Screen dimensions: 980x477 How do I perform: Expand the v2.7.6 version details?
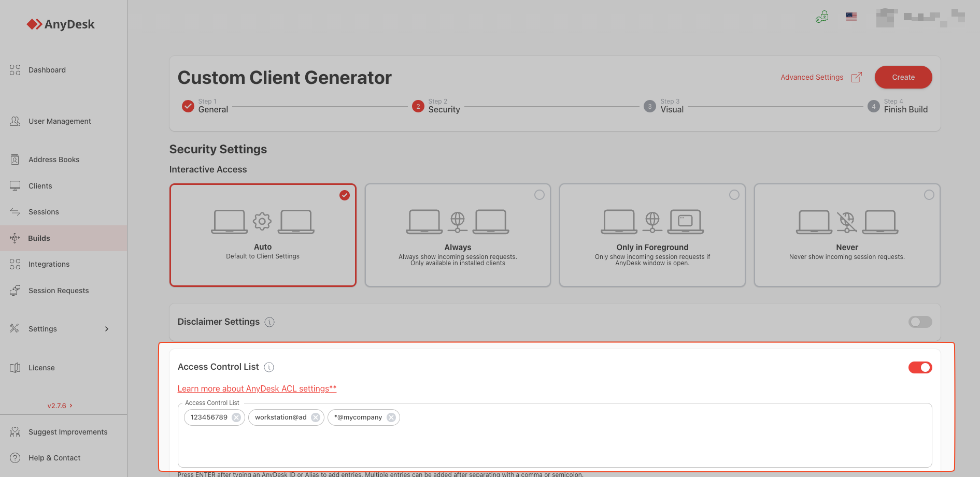point(60,406)
